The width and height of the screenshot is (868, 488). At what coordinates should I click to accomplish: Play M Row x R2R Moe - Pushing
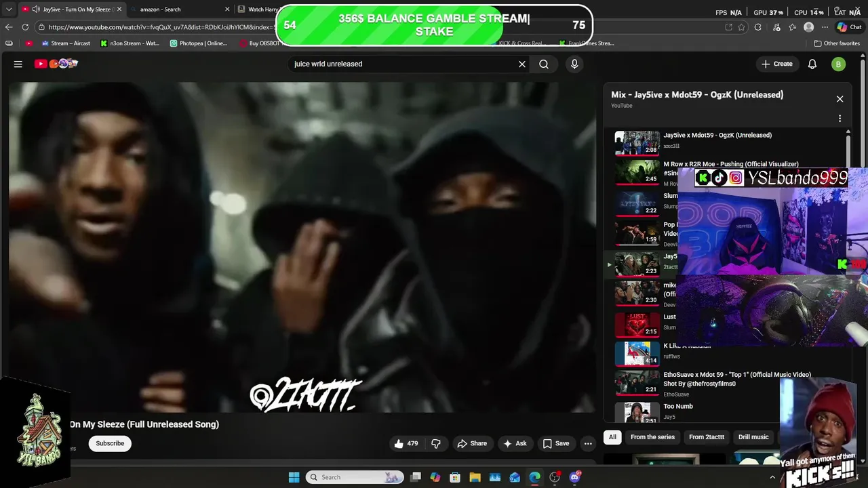(x=726, y=172)
